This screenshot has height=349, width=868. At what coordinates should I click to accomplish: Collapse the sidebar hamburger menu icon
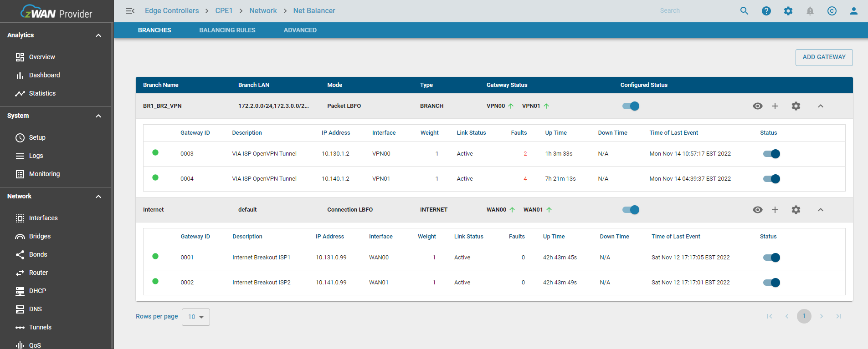(130, 11)
